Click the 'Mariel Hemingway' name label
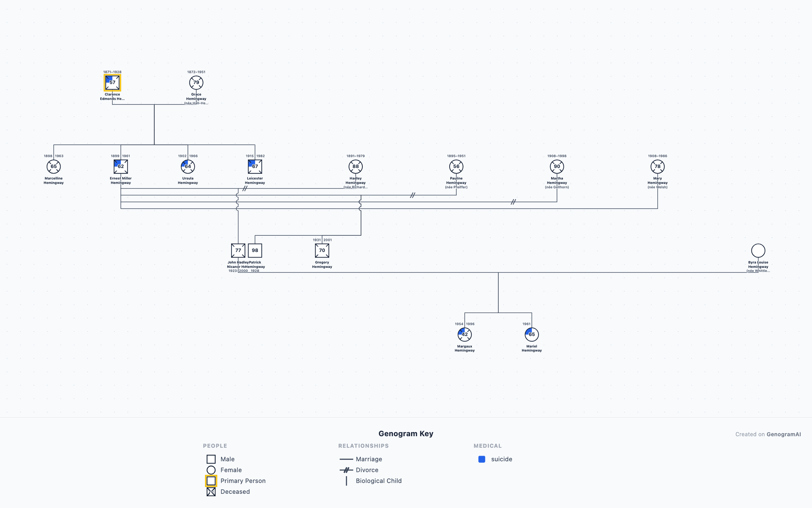The height and width of the screenshot is (508, 812). point(532,348)
